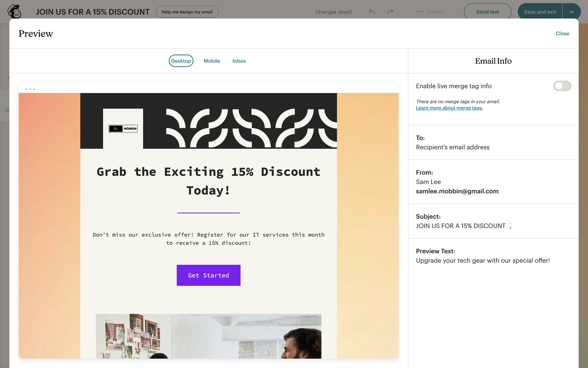Click the patterned header banner image
588x368 pixels.
(251, 128)
